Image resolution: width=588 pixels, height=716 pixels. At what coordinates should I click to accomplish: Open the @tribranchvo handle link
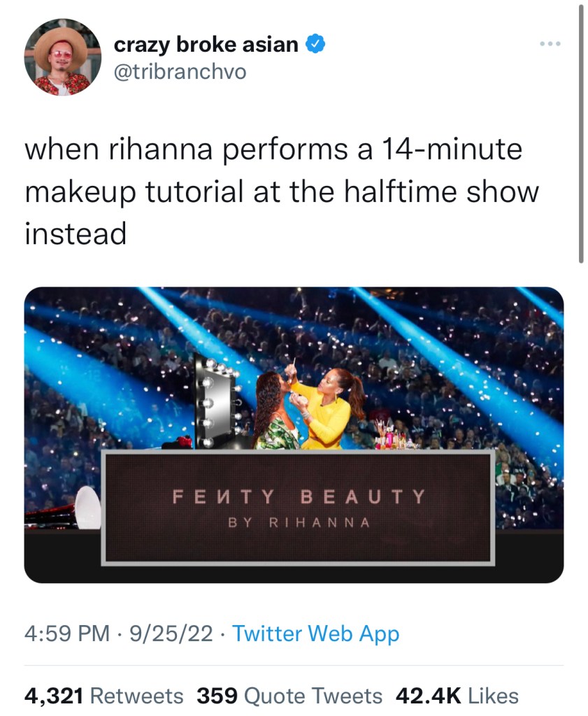click(x=180, y=71)
